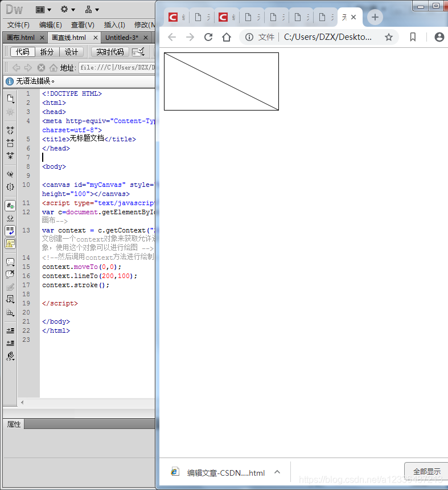Close the active browser tab
The height and width of the screenshot is (490, 448).
(x=354, y=17)
